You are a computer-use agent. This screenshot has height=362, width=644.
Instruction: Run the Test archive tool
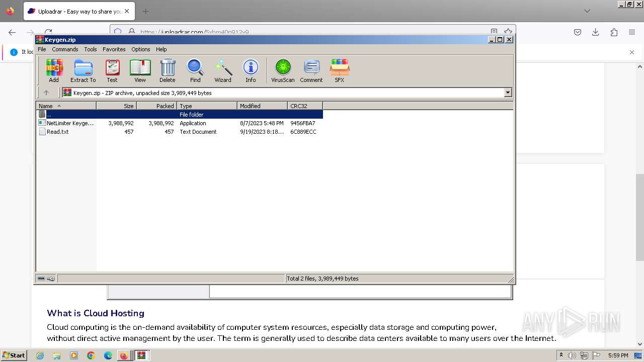pyautogui.click(x=112, y=70)
